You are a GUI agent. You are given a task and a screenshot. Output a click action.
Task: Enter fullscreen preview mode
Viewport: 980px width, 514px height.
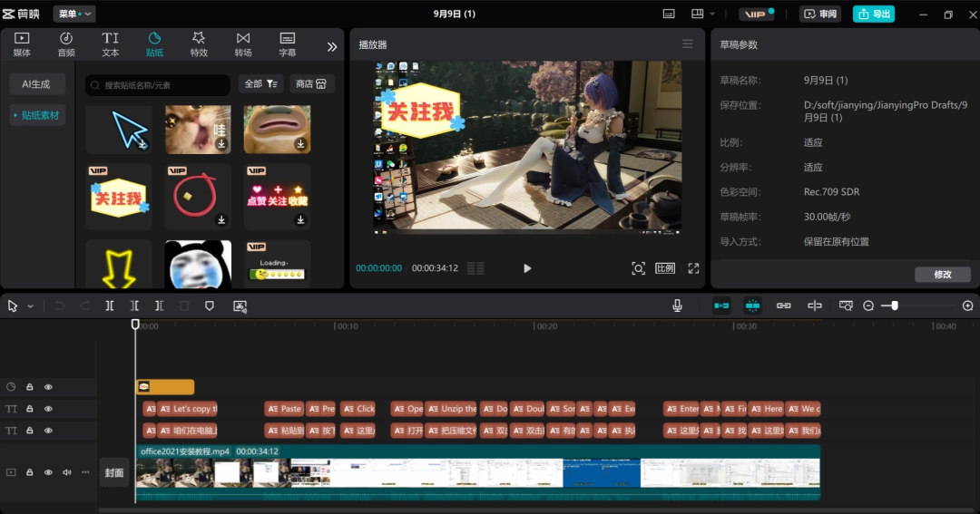pos(694,268)
